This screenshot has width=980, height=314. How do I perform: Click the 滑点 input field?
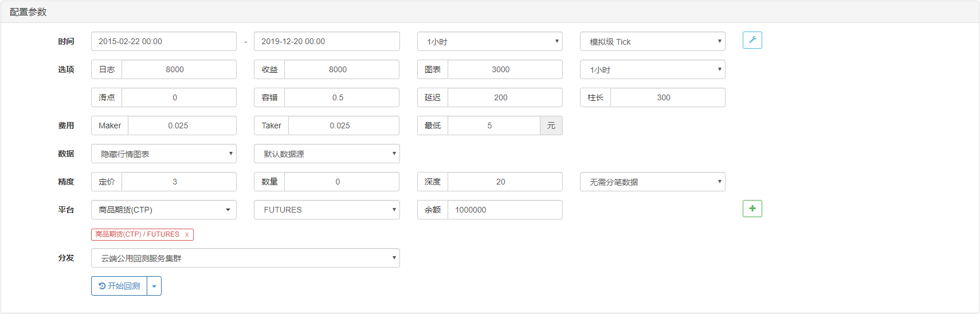[x=179, y=97]
